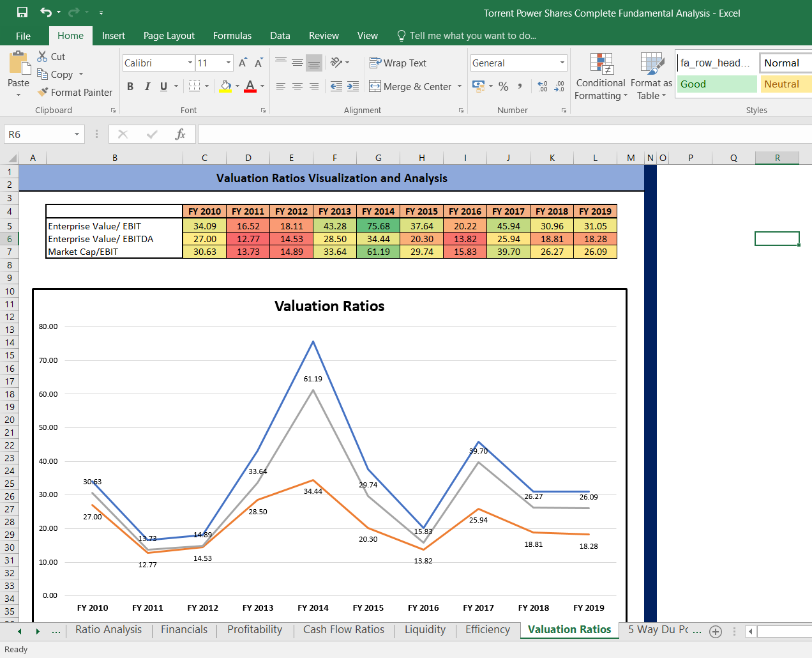Open Paste options dropdown arrow
The height and width of the screenshot is (658, 812).
coord(19,95)
